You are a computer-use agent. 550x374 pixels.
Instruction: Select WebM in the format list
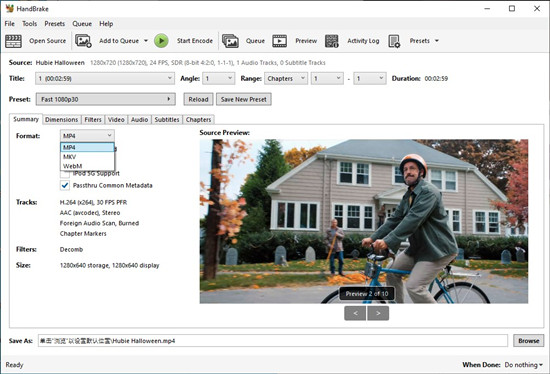point(87,166)
